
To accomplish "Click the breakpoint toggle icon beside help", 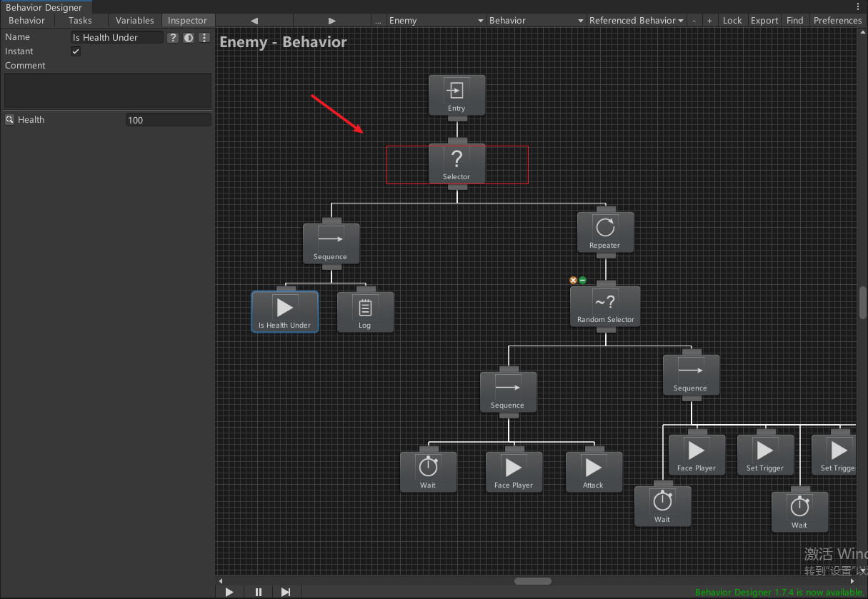I will click(x=188, y=37).
